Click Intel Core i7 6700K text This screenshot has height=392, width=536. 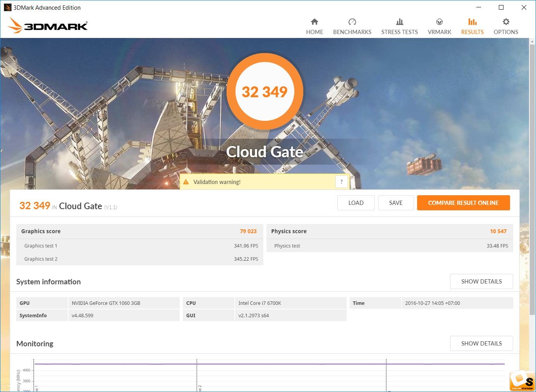(260, 303)
